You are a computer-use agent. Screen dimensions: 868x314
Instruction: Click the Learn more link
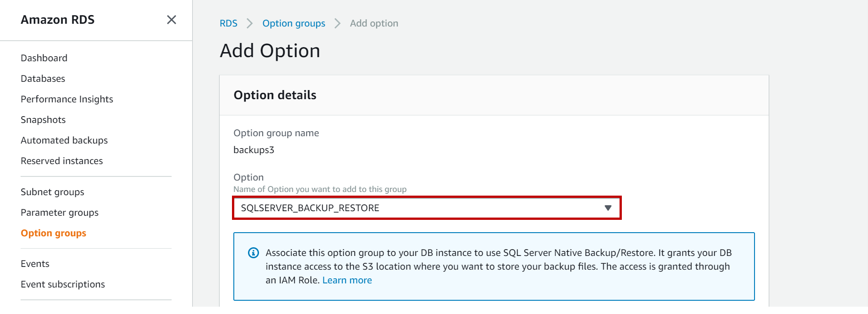click(x=347, y=280)
